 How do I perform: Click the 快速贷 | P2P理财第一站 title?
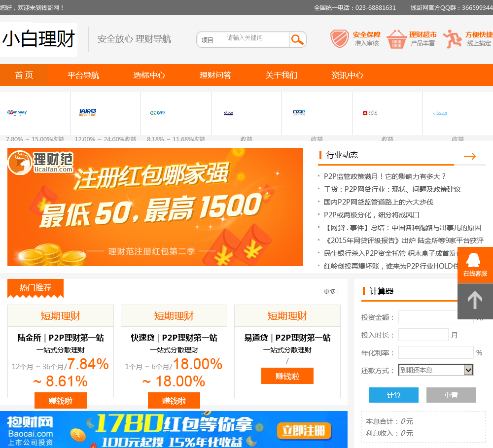174,338
